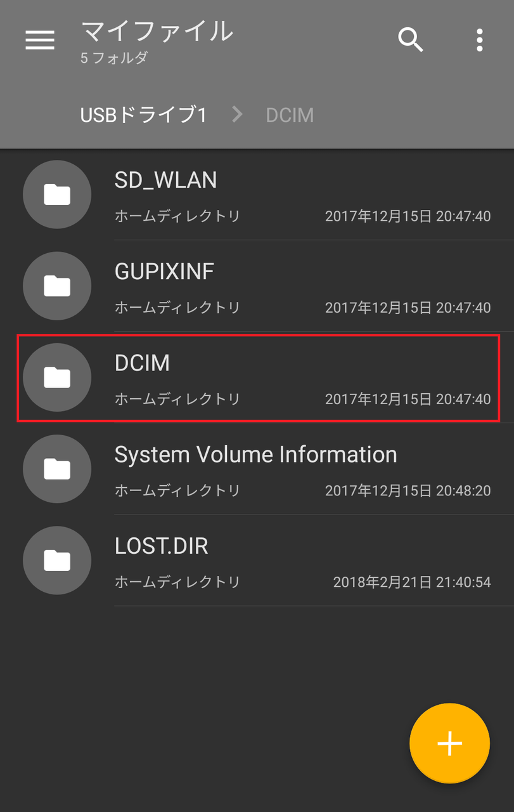514x812 pixels.
Task: Go to USBドライブ1 in breadcrumb
Action: (x=144, y=115)
